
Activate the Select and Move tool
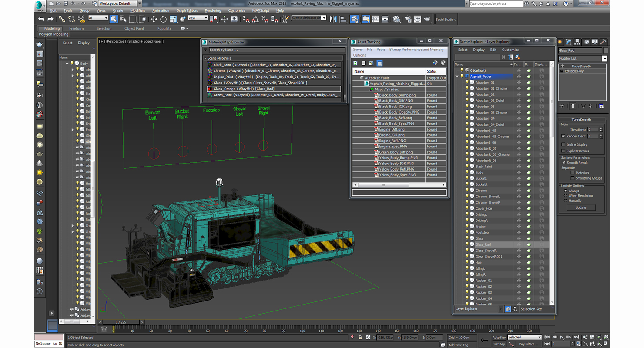[x=154, y=19]
